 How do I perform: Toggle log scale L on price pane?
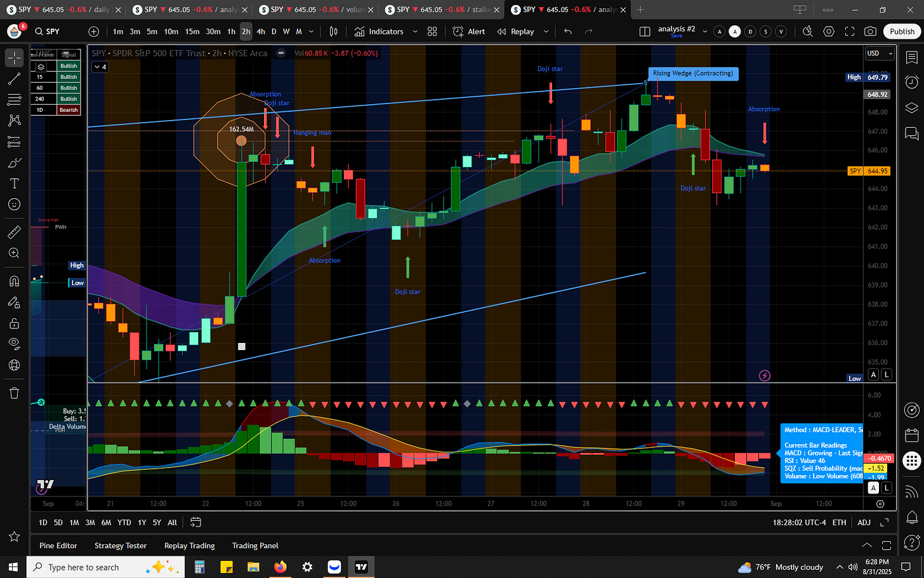pyautogui.click(x=887, y=375)
